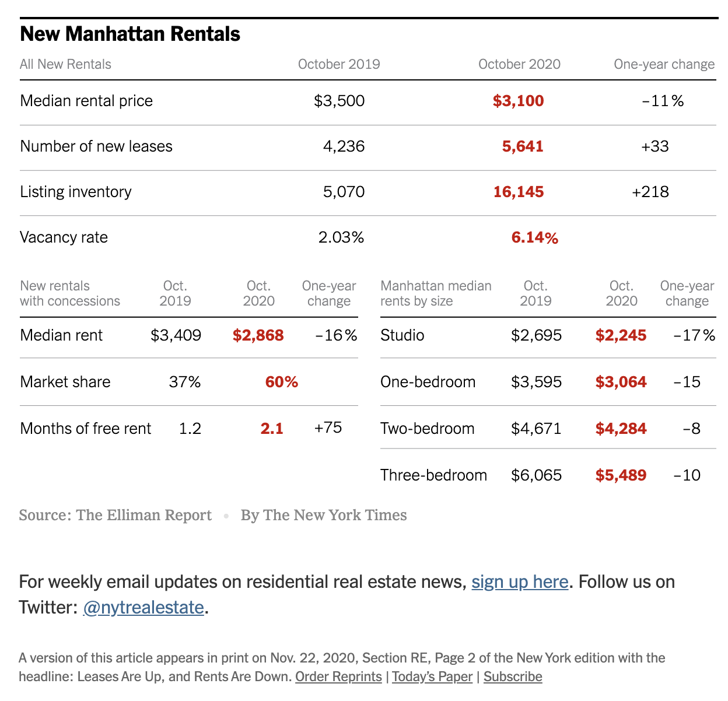Select the Studio row label
The width and height of the screenshot is (728, 701).
pos(402,335)
